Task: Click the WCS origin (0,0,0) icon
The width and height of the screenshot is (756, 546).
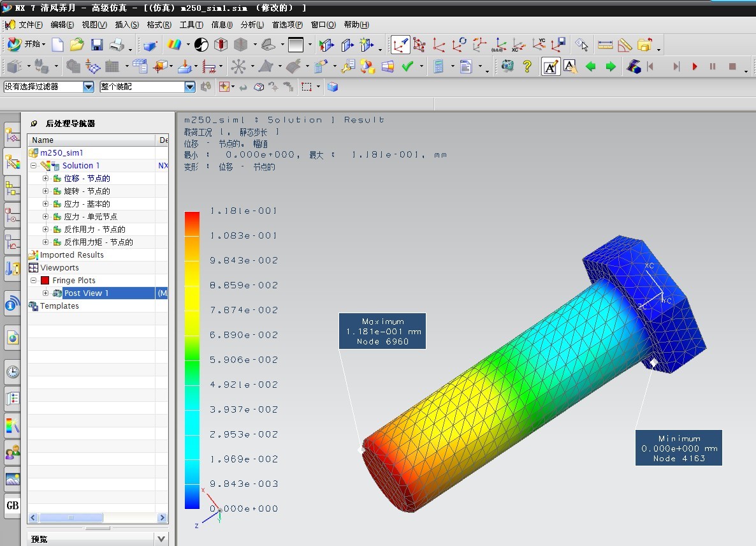Action: point(499,45)
